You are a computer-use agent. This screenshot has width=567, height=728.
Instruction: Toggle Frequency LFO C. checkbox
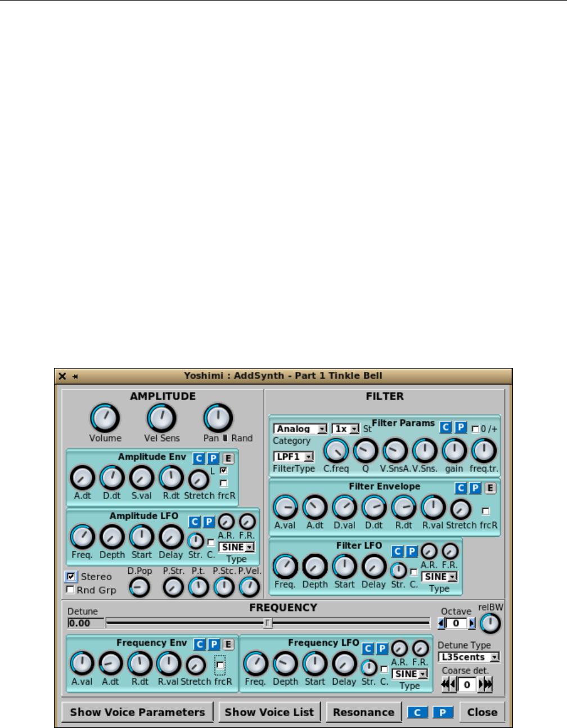(384, 669)
